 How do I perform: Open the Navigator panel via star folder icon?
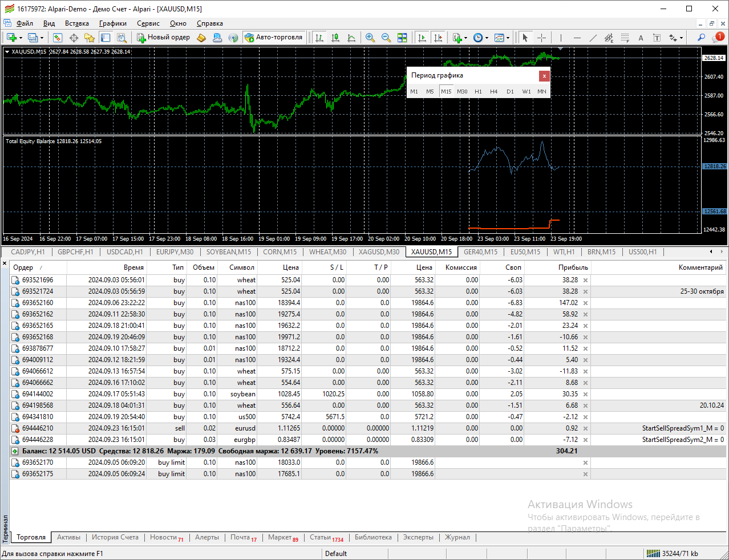(x=90, y=38)
